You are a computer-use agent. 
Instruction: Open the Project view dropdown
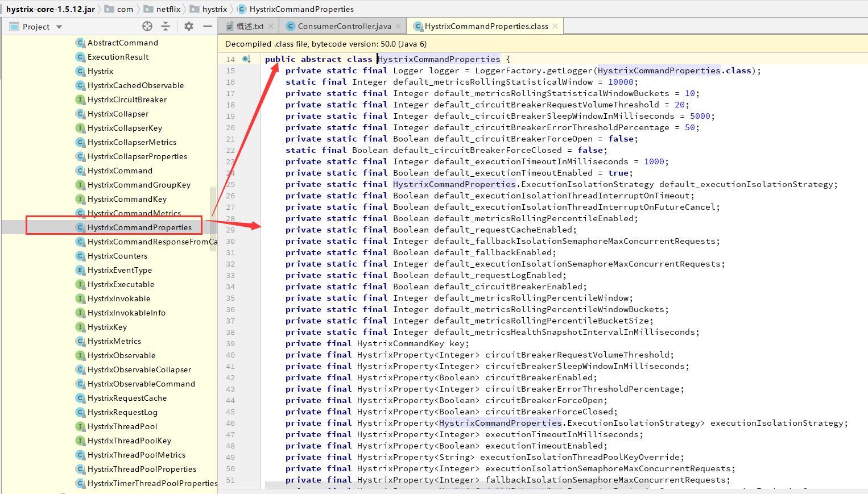59,27
